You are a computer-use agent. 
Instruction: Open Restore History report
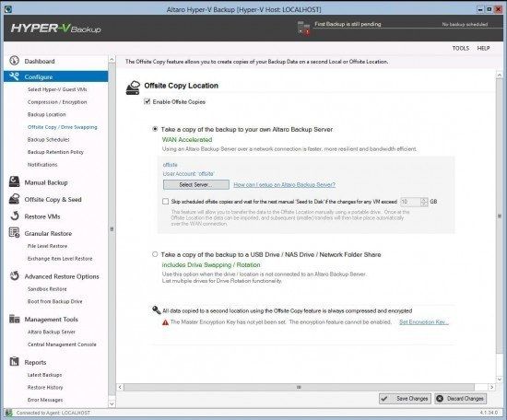click(45, 387)
